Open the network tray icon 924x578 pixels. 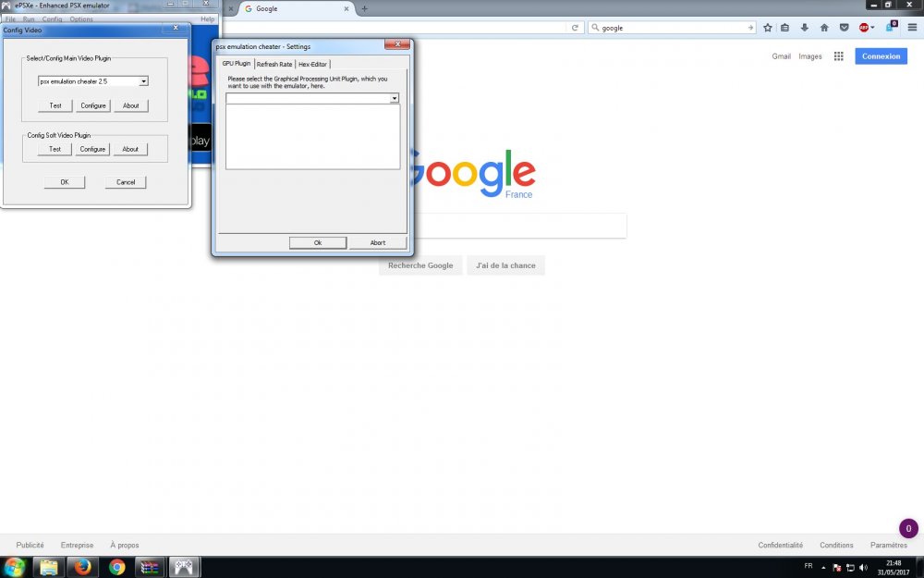tap(850, 568)
